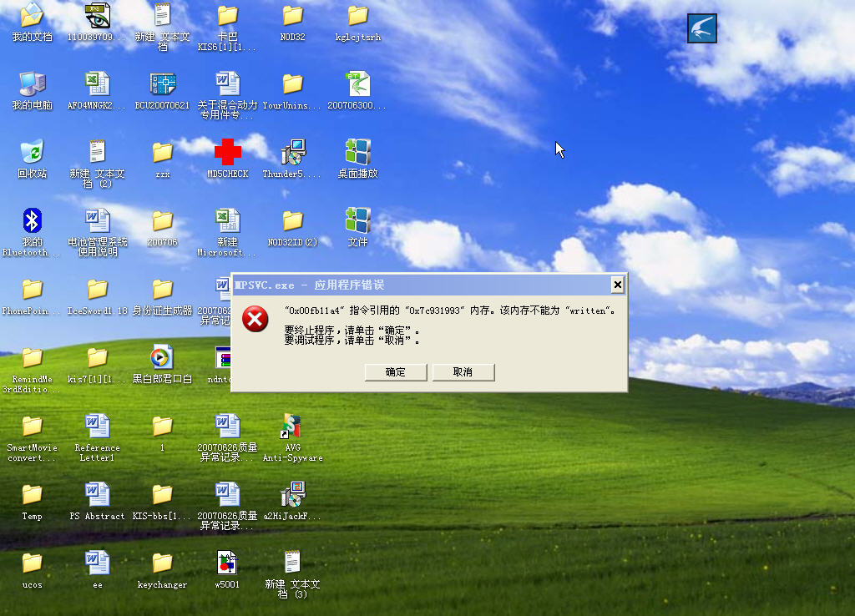Select the NOD32 folder icon
The width and height of the screenshot is (855, 616).
coord(292,23)
